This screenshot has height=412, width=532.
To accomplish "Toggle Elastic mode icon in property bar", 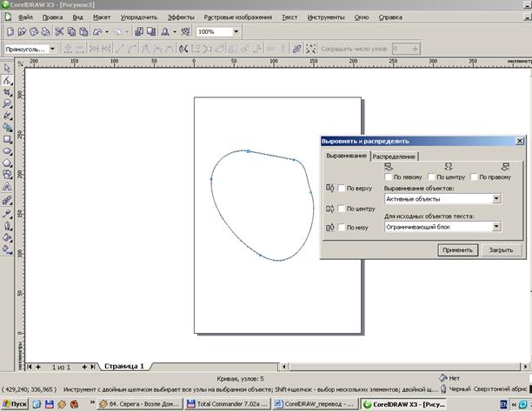I will pyautogui.click(x=297, y=49).
